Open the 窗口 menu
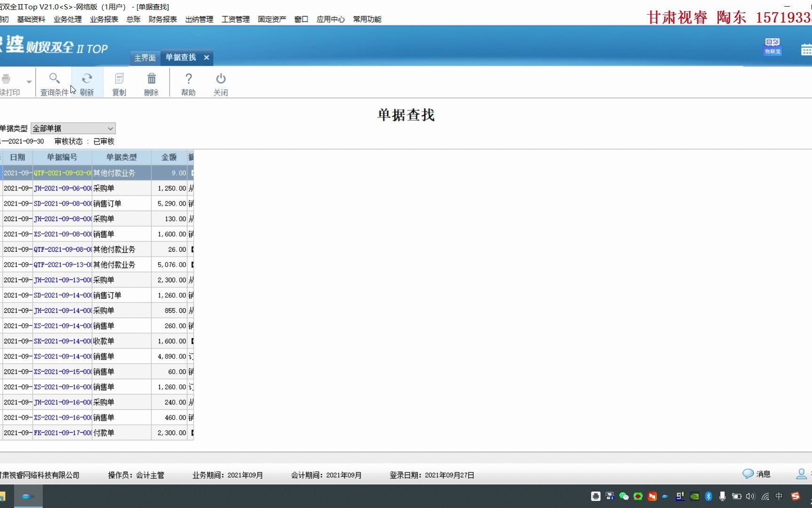The height and width of the screenshot is (508, 812). tap(301, 19)
